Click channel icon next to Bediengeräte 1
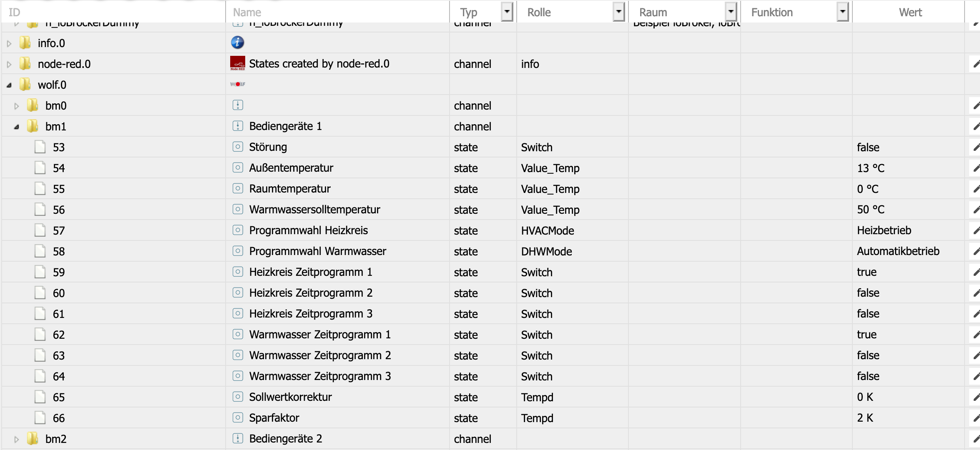This screenshot has width=980, height=450. click(x=238, y=126)
